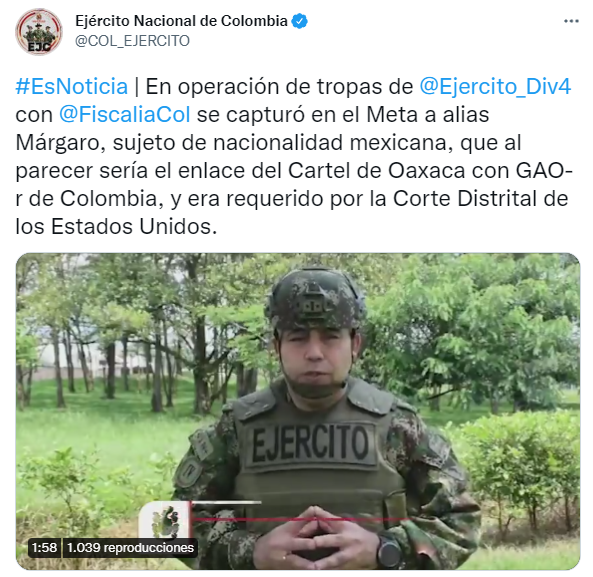
Task: Click the EJERCITO patch on the vest
Action: click(x=310, y=443)
